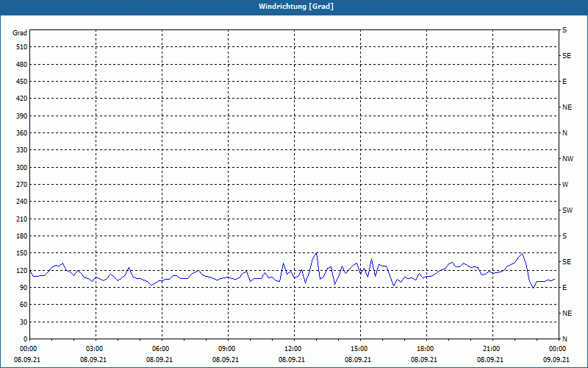Click the 18:00 time label

point(426,349)
